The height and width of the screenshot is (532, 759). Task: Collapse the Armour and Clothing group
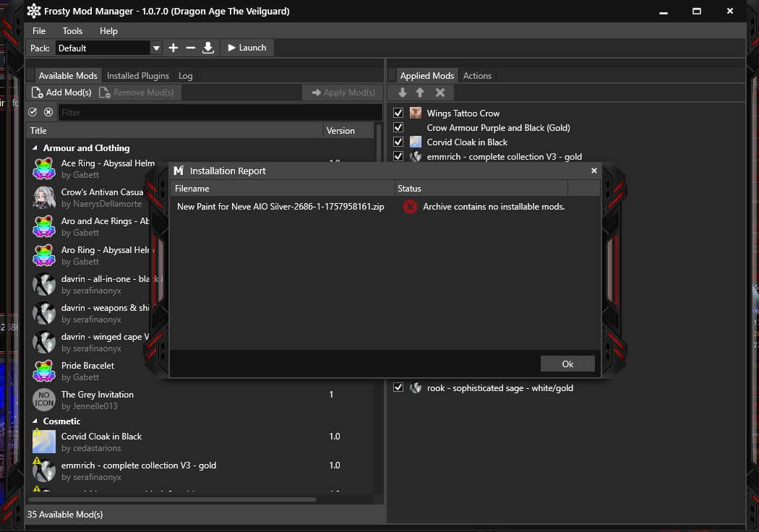35,148
